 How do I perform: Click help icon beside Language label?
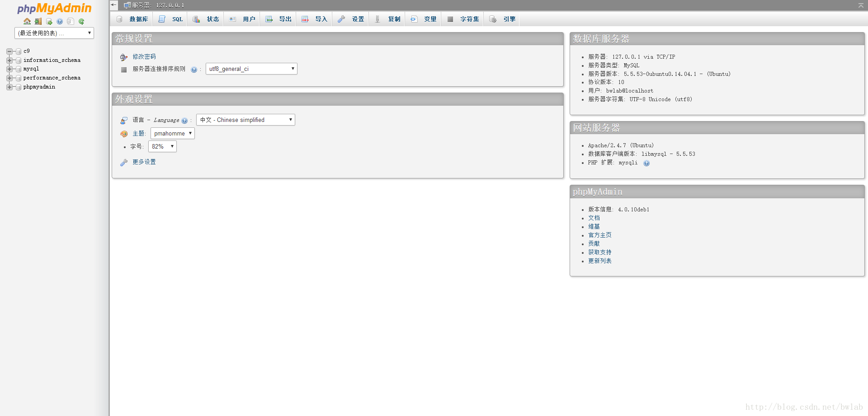click(184, 121)
